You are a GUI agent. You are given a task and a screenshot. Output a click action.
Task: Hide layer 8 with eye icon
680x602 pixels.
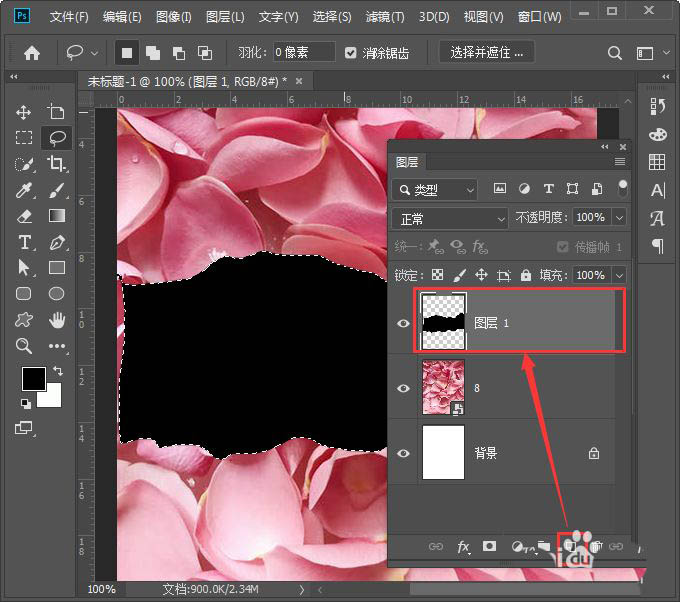[x=403, y=388]
